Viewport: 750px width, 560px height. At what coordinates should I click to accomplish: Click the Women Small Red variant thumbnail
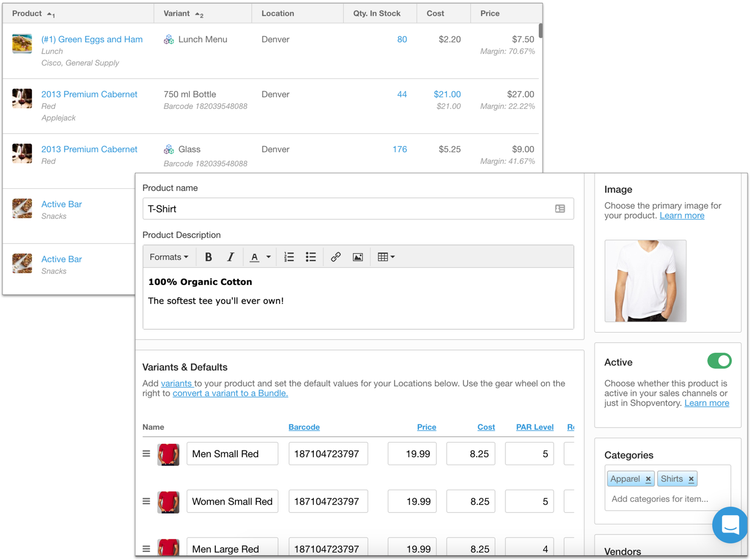pos(168,502)
